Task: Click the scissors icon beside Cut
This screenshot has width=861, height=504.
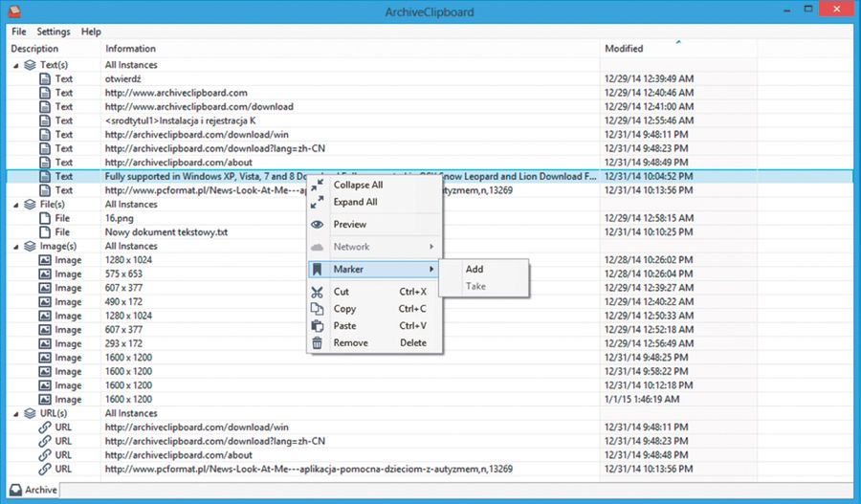Action: pos(318,292)
